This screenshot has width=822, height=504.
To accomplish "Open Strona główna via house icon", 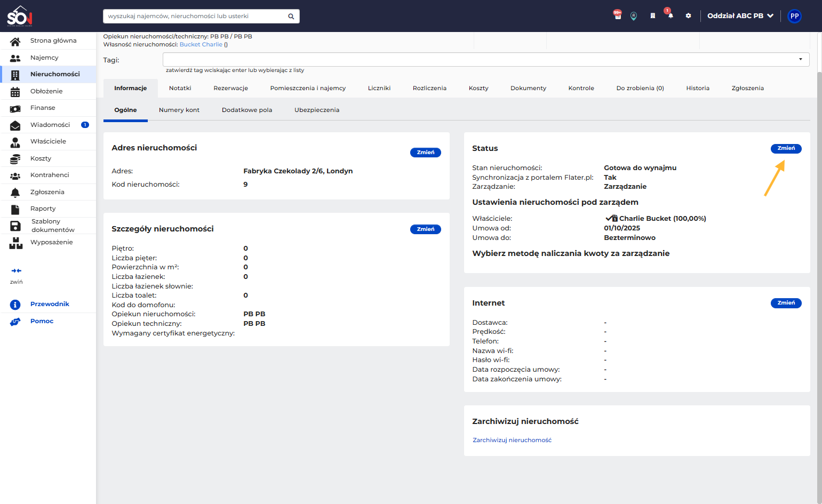I will click(x=15, y=41).
